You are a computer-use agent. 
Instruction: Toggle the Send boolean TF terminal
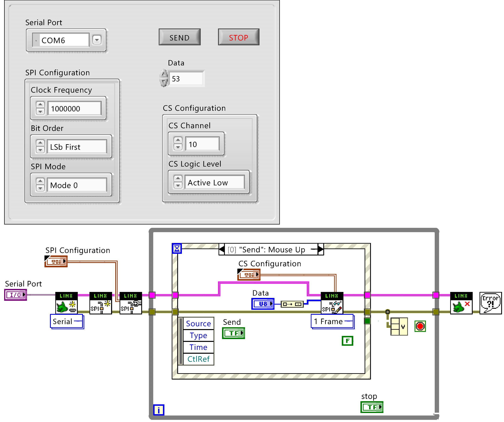tap(233, 333)
